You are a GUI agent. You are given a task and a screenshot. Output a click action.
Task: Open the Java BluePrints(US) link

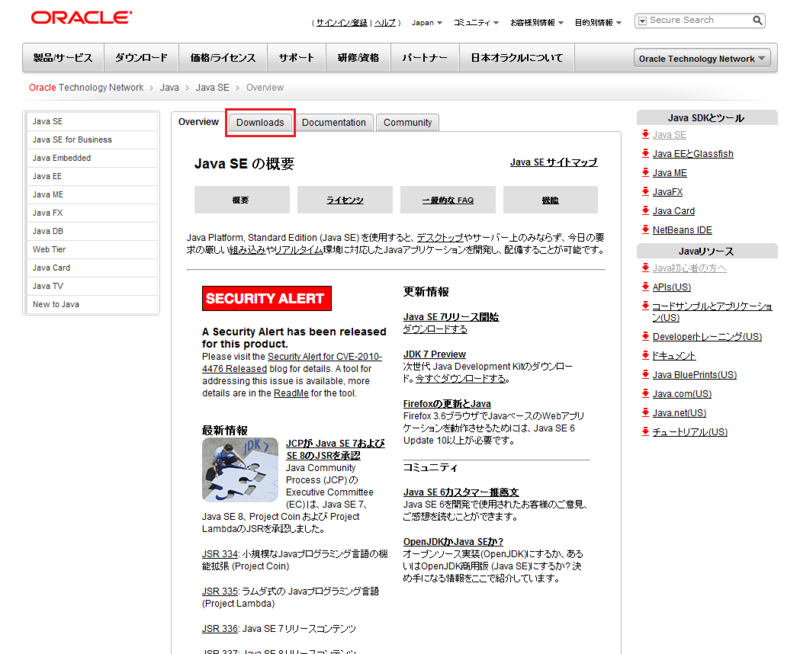(x=694, y=375)
